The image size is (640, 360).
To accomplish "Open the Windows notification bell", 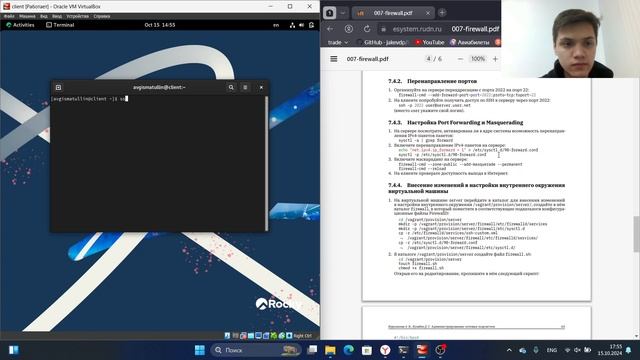I will [629, 350].
